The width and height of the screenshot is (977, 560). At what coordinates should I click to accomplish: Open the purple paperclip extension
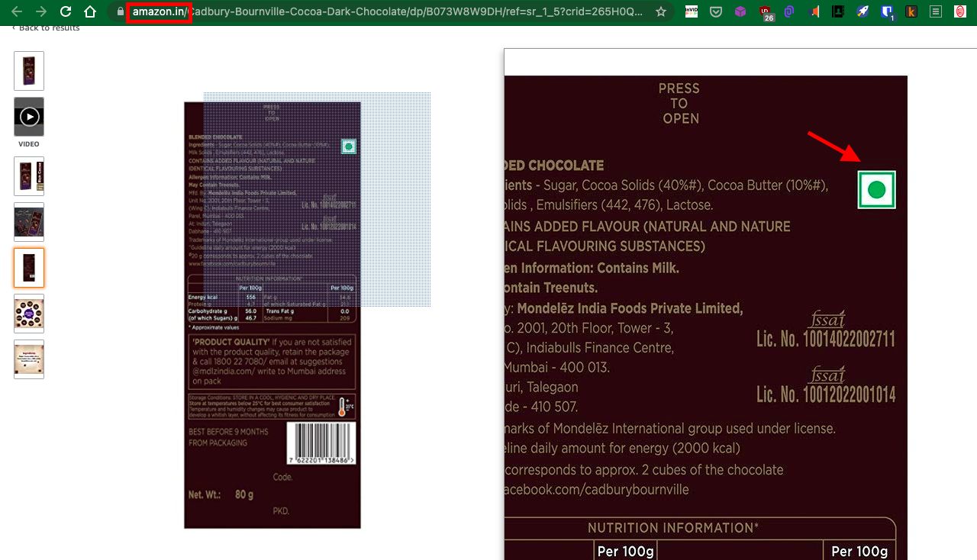click(x=789, y=11)
